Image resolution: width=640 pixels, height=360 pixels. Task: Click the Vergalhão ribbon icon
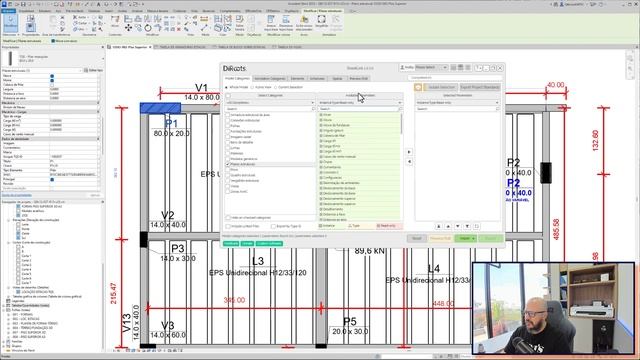tap(322, 21)
